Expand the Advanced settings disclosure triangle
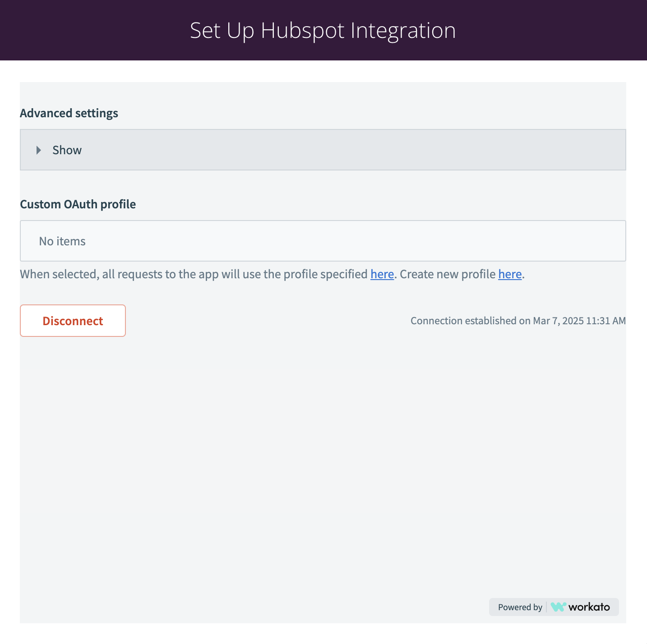 click(39, 150)
